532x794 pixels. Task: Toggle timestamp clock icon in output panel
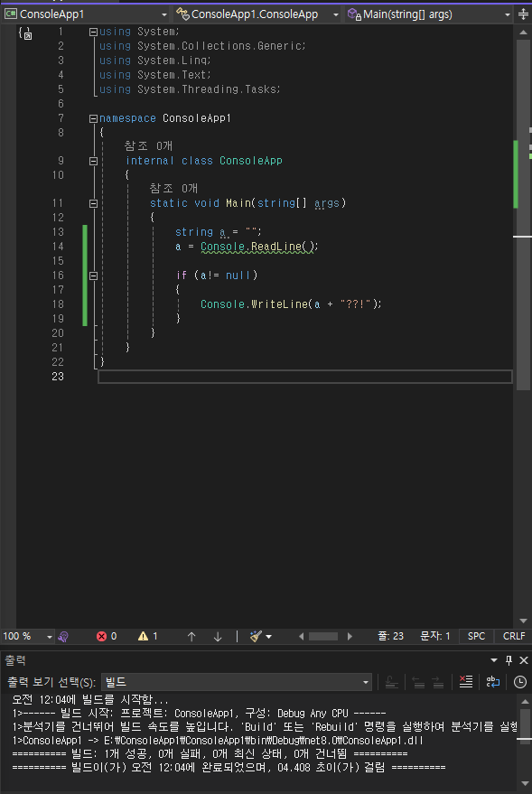[x=520, y=682]
